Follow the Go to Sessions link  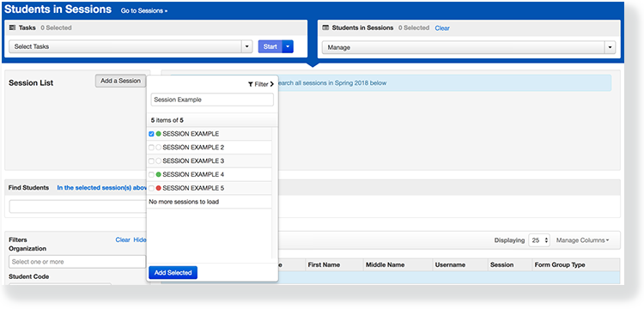point(143,11)
